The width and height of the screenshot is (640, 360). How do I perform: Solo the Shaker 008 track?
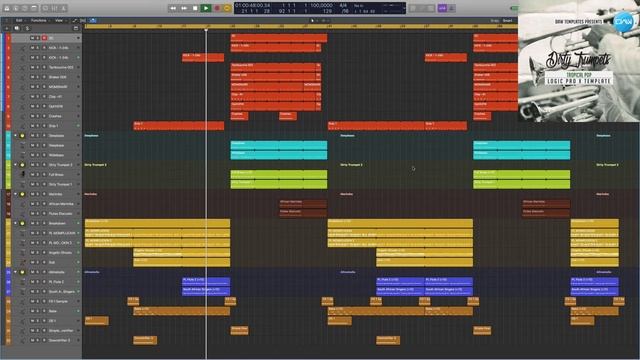tap(38, 77)
